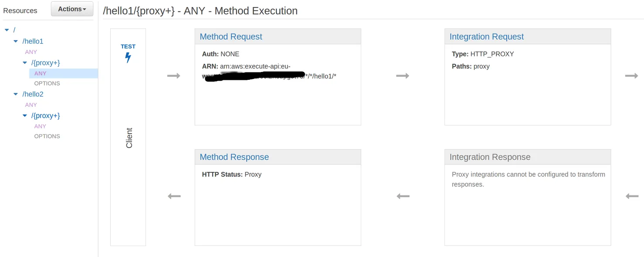Click the TEST label in Client panel
This screenshot has height=257, width=644.
pyautogui.click(x=128, y=46)
